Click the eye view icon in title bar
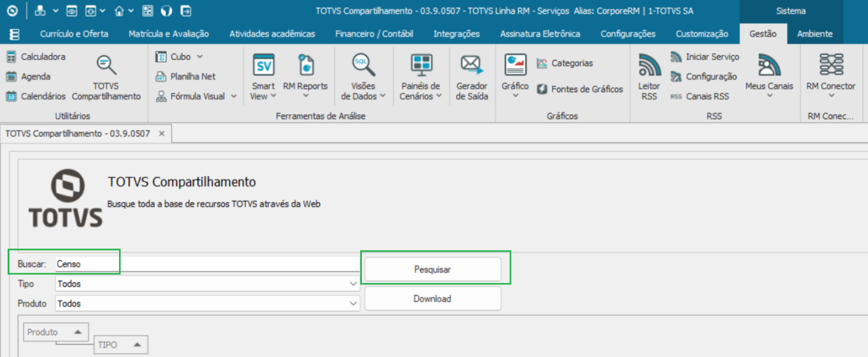868x357 pixels. point(72,11)
